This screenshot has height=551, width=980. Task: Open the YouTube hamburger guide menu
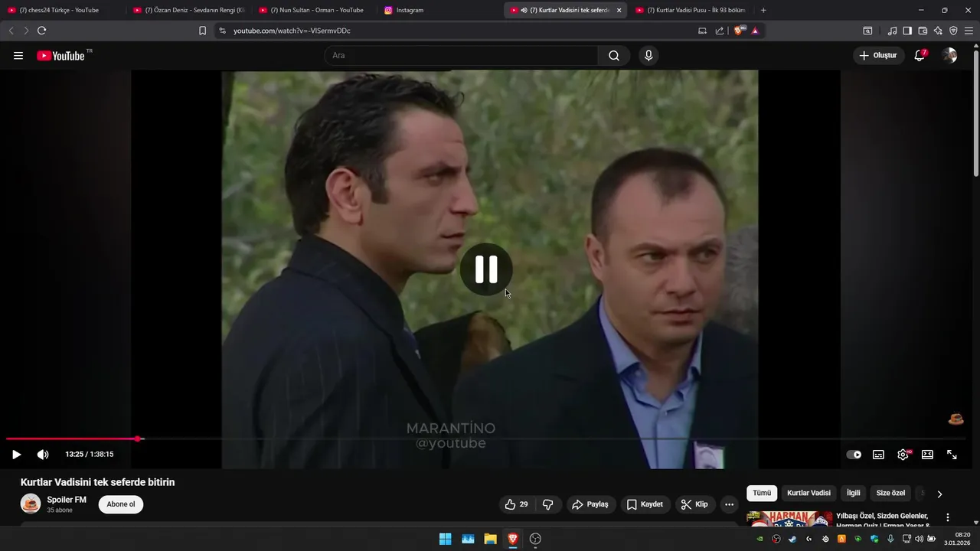pyautogui.click(x=18, y=56)
